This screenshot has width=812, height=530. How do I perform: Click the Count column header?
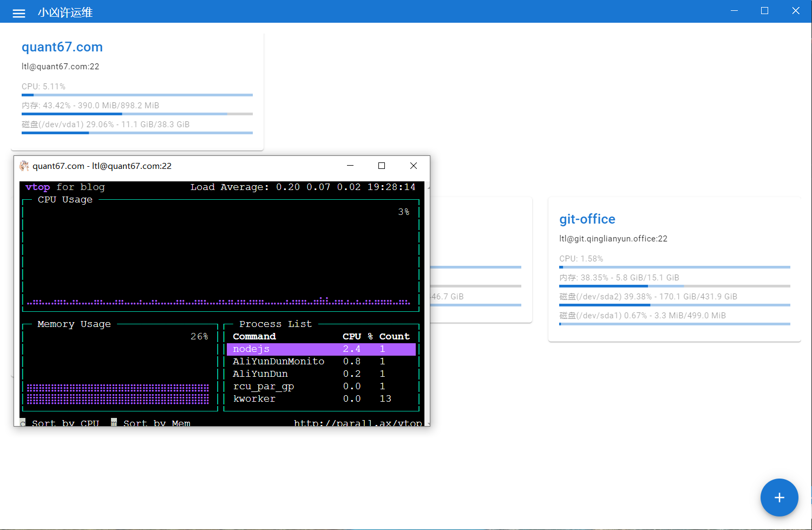(395, 337)
